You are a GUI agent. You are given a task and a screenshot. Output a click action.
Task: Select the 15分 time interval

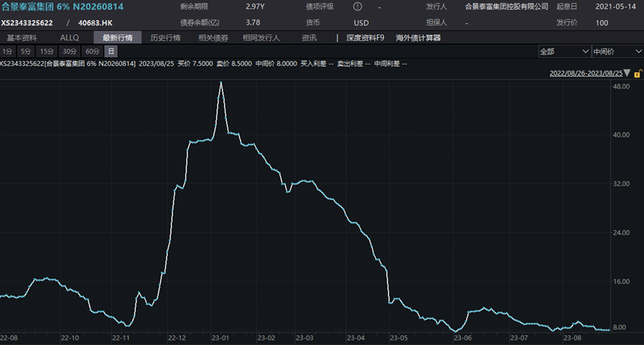tap(47, 51)
